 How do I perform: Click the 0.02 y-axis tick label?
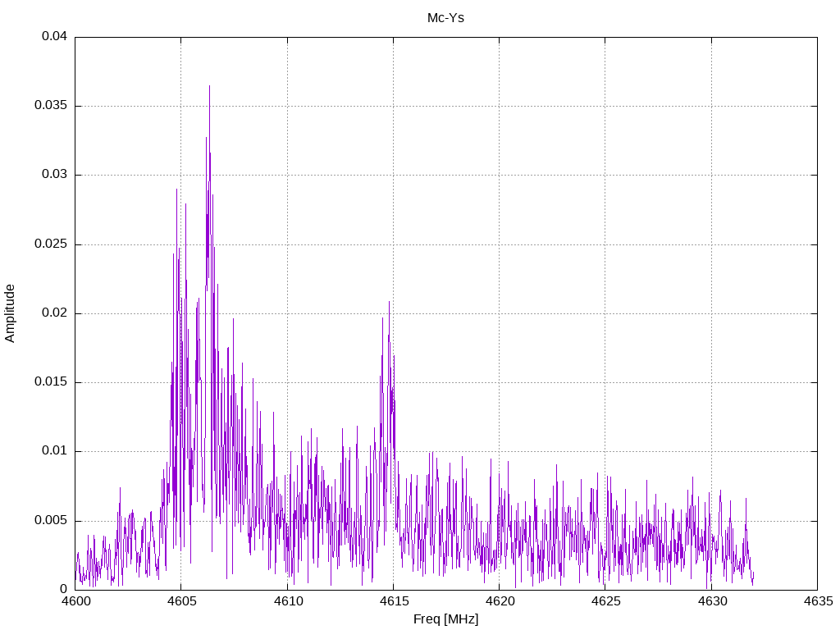pyautogui.click(x=55, y=313)
